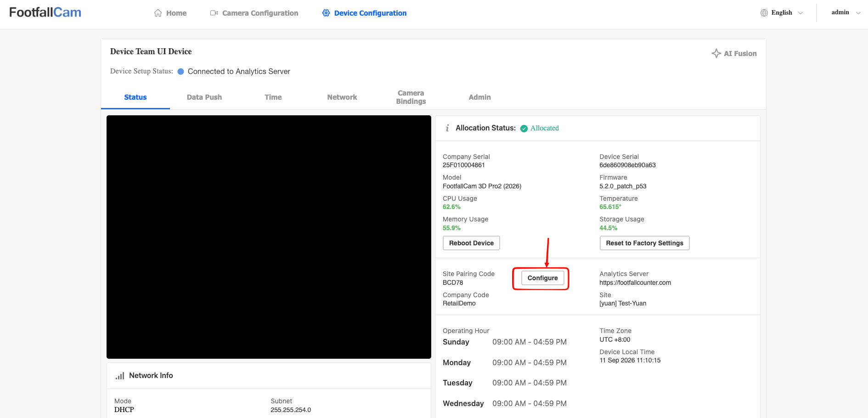Click the globe language icon
The width and height of the screenshot is (868, 418).
pyautogui.click(x=764, y=13)
